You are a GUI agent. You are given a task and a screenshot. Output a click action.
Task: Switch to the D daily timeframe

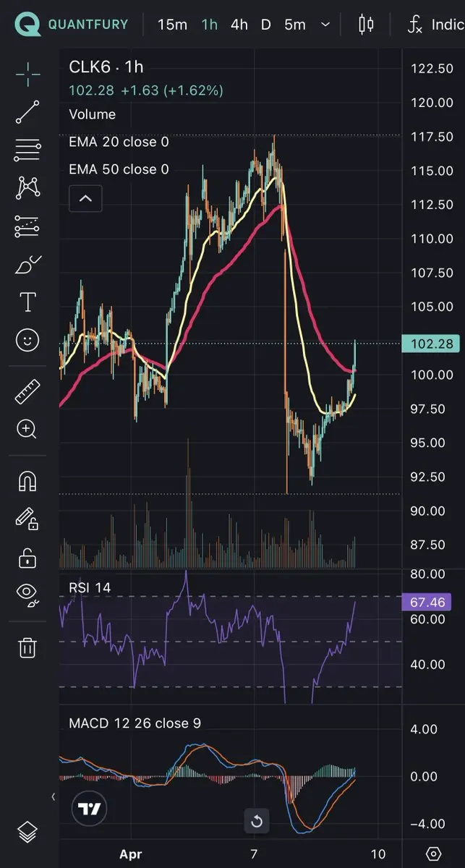(x=266, y=25)
